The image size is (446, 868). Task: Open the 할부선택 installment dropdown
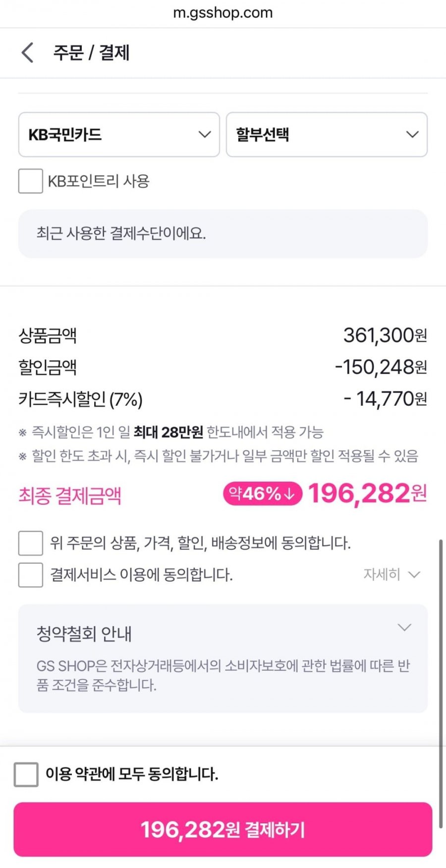[x=327, y=135]
